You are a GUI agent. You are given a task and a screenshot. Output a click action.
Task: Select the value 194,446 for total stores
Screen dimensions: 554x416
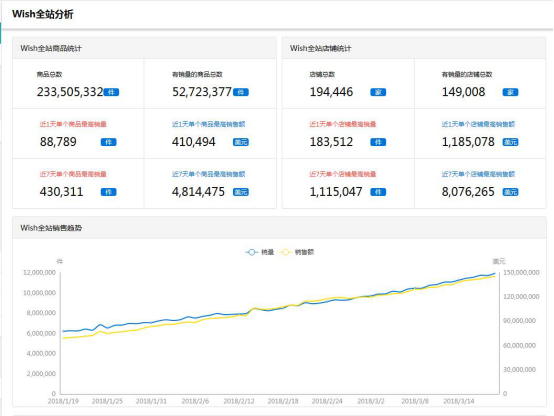[331, 92]
